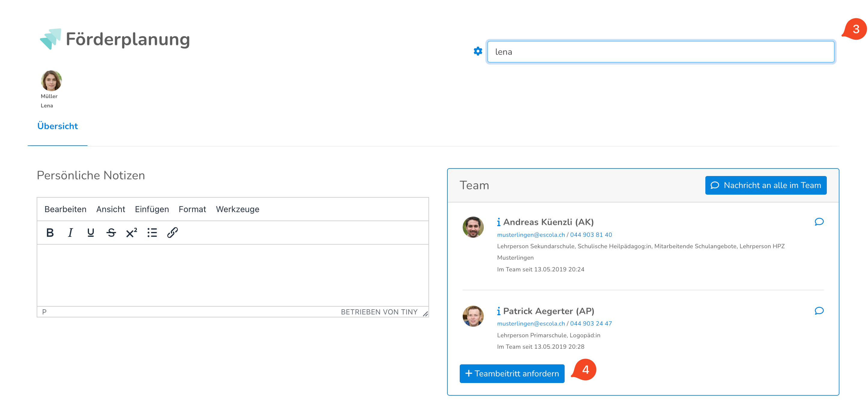Open the Format menu
The width and height of the screenshot is (868, 414).
coord(192,209)
